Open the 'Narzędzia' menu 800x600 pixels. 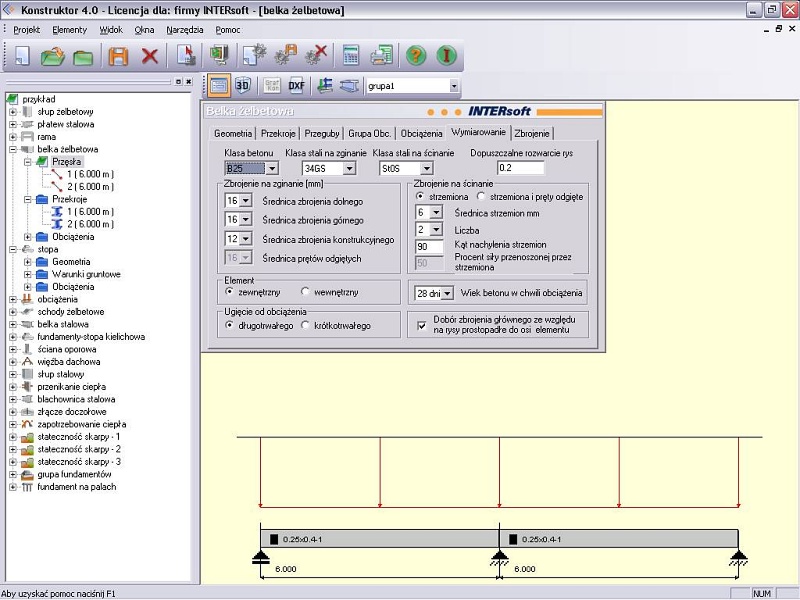[x=185, y=30]
